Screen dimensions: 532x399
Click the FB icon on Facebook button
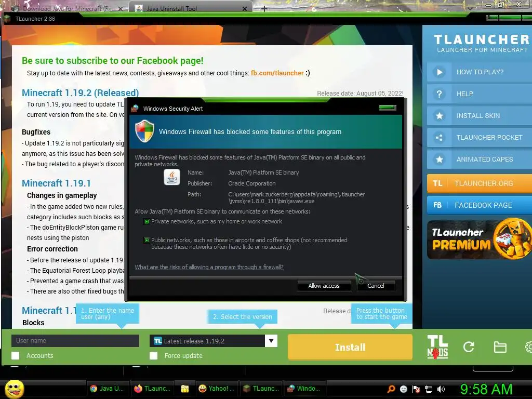click(x=437, y=205)
